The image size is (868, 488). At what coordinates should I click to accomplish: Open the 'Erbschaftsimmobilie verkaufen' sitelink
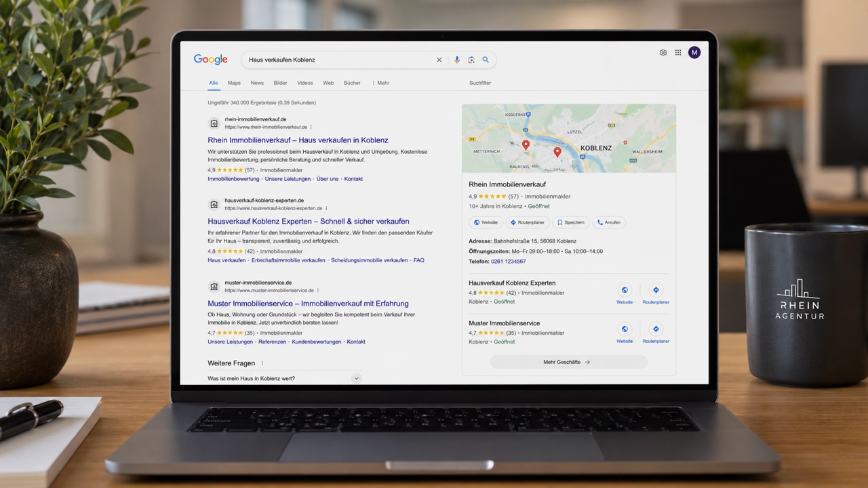pyautogui.click(x=288, y=260)
